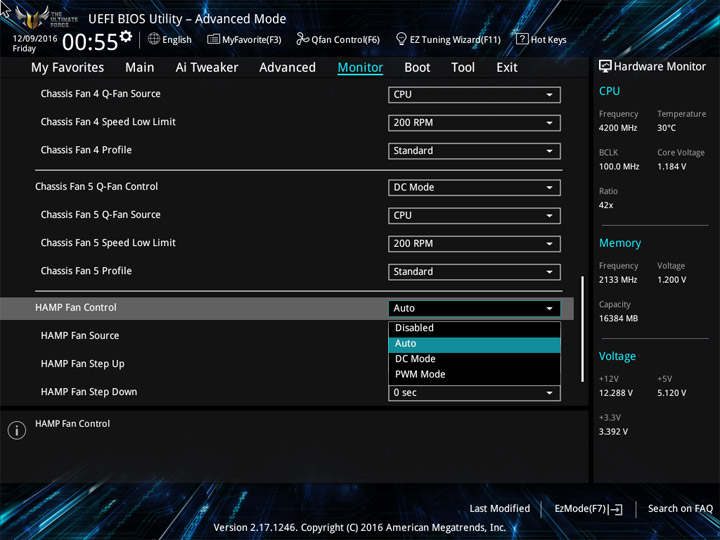Open MyFavorite(F3)
Viewport: 720px width, 540px height.
[x=244, y=39]
